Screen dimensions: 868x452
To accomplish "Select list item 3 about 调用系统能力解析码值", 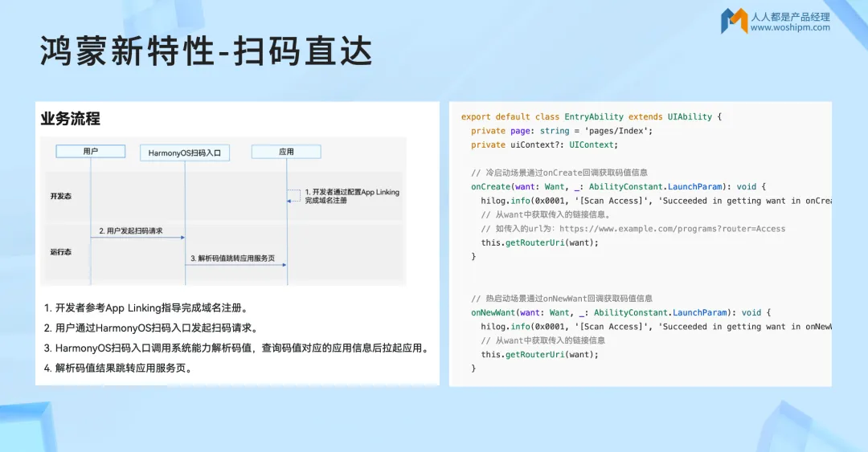I will 237,348.
